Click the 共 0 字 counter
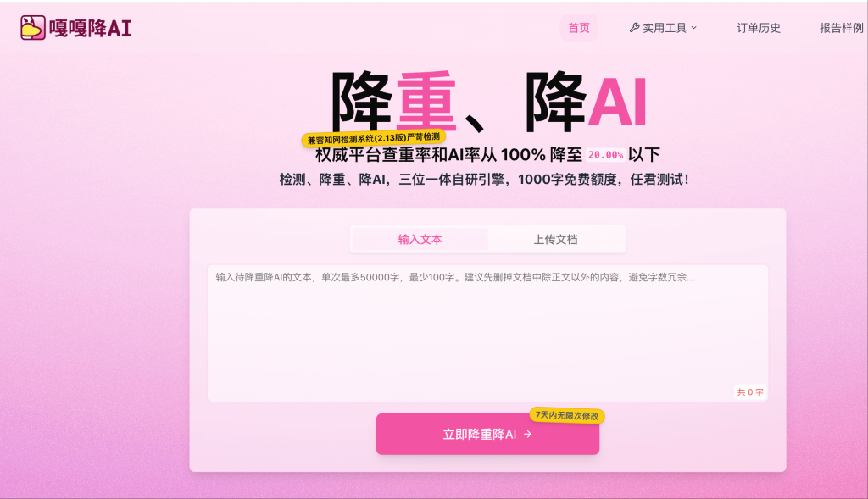The width and height of the screenshot is (868, 499). pyautogui.click(x=750, y=391)
